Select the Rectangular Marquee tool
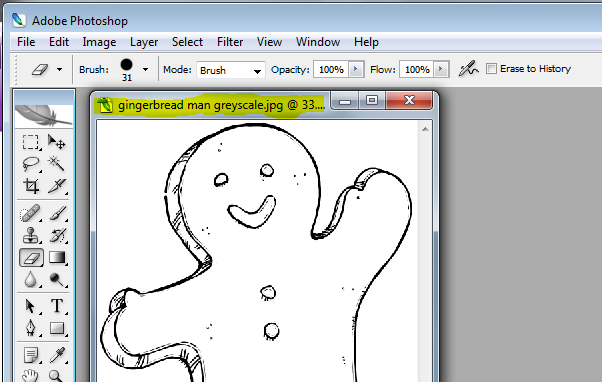This screenshot has height=382, width=602. click(31, 142)
